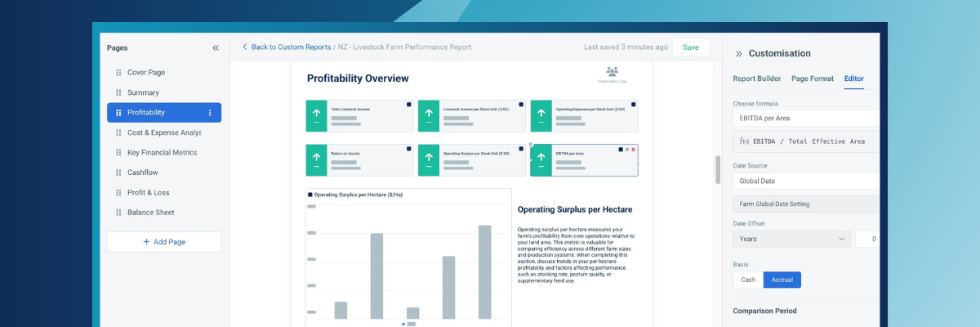Viewport: 980px width, 327px height.
Task: Click the Save button
Action: click(x=691, y=47)
